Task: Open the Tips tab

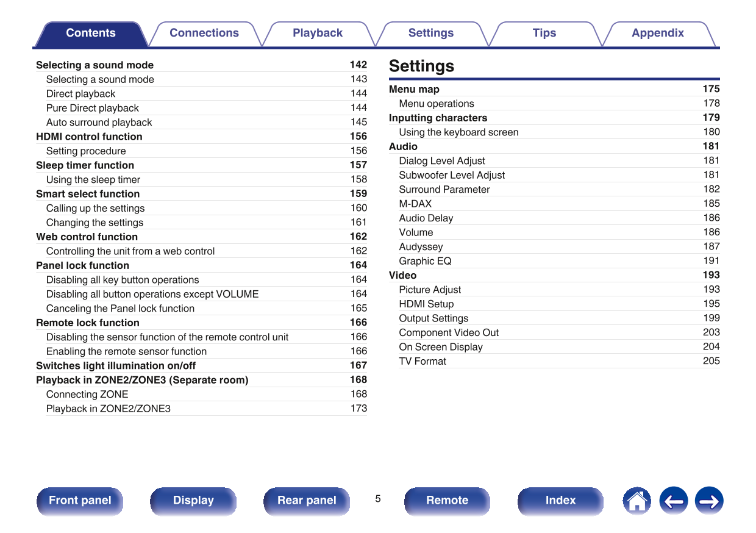Action: point(544,34)
